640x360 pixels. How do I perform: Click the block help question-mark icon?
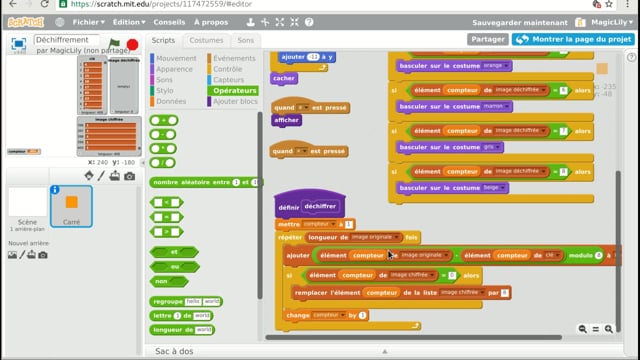point(309,22)
